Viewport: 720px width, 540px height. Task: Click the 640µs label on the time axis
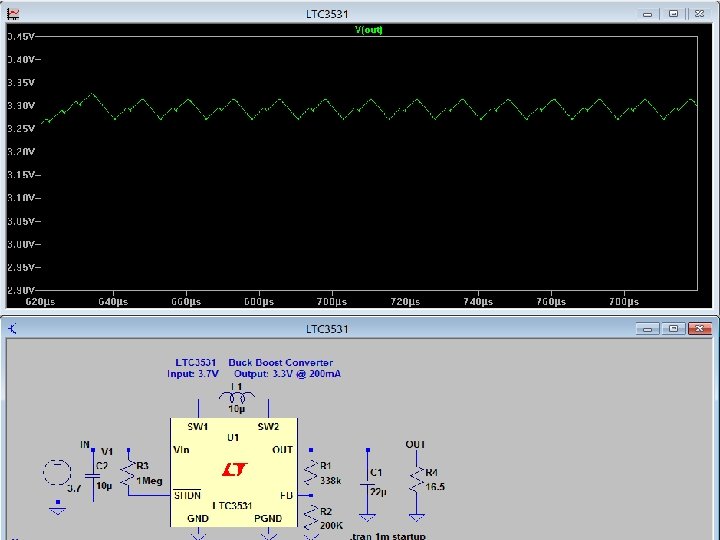pyautogui.click(x=113, y=302)
